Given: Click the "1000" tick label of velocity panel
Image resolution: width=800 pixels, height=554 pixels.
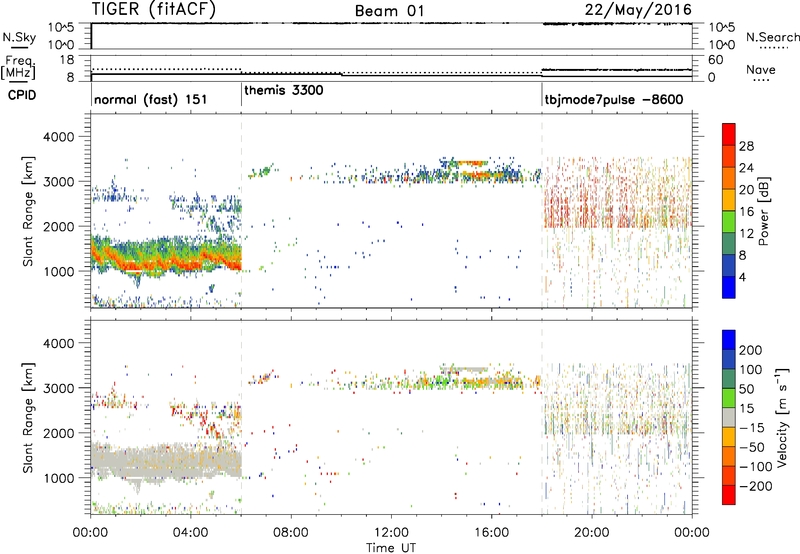Looking at the screenshot, I should (58, 478).
